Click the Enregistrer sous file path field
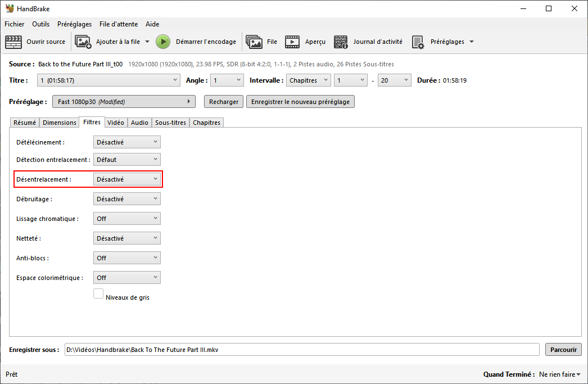588x384 pixels. coord(301,350)
